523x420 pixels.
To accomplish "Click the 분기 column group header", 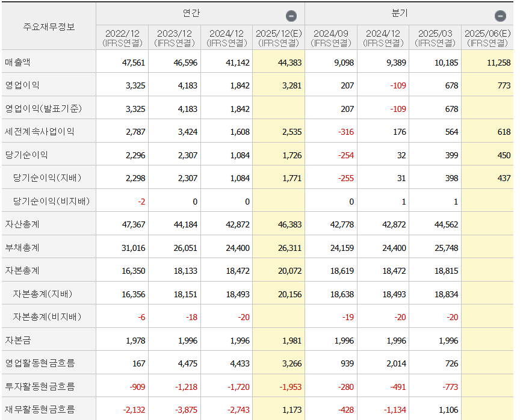I will pyautogui.click(x=399, y=13).
